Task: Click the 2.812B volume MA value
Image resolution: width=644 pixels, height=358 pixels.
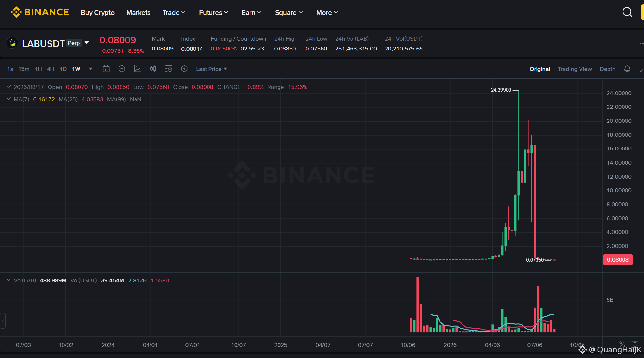Action: (137, 280)
